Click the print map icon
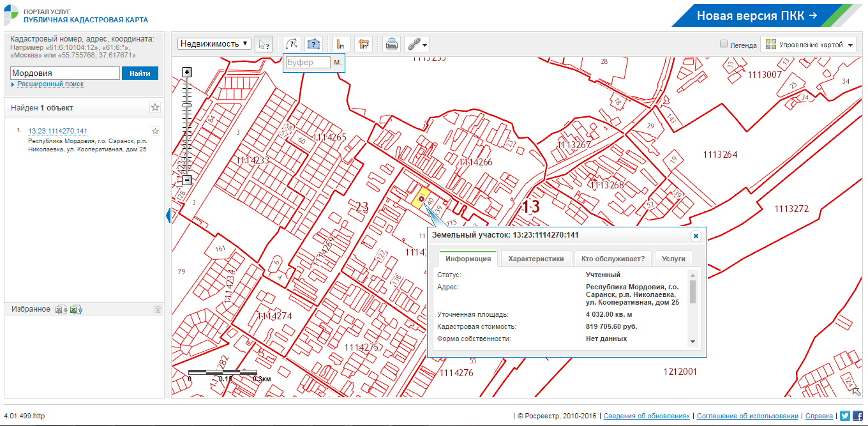This screenshot has height=426, width=868. (392, 44)
